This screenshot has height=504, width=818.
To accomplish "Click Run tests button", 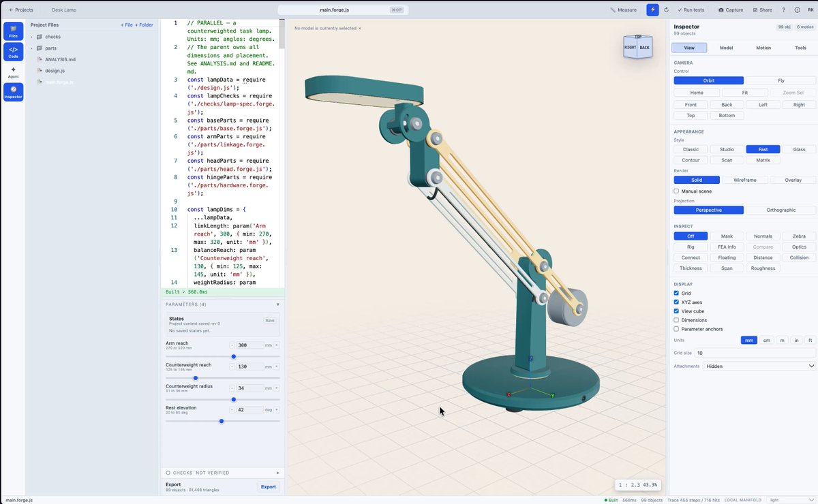I will (x=691, y=10).
